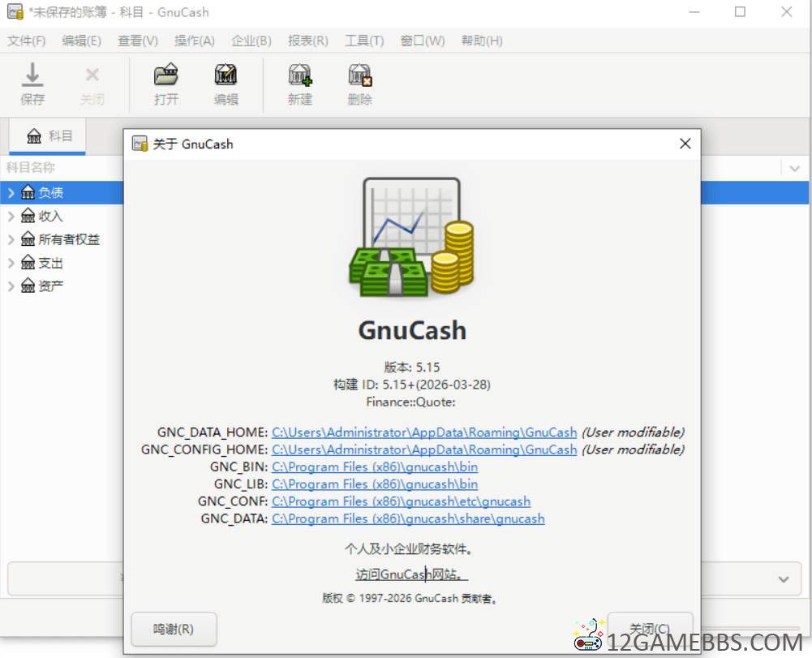Switch to the 科目 tab
Image resolution: width=812 pixels, height=658 pixels.
(48, 136)
